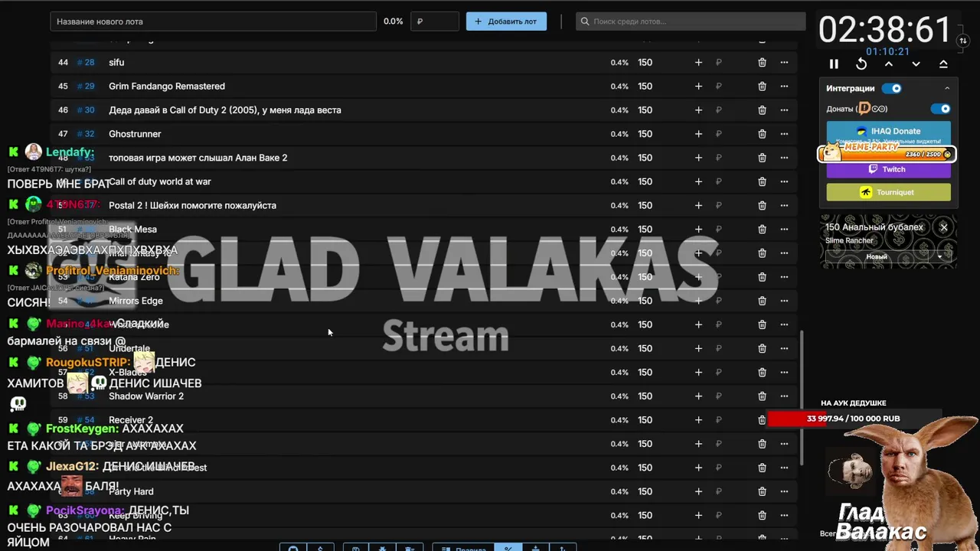The width and height of the screenshot is (980, 551).
Task: Click the lot list vertical scrollbar
Action: 802,396
